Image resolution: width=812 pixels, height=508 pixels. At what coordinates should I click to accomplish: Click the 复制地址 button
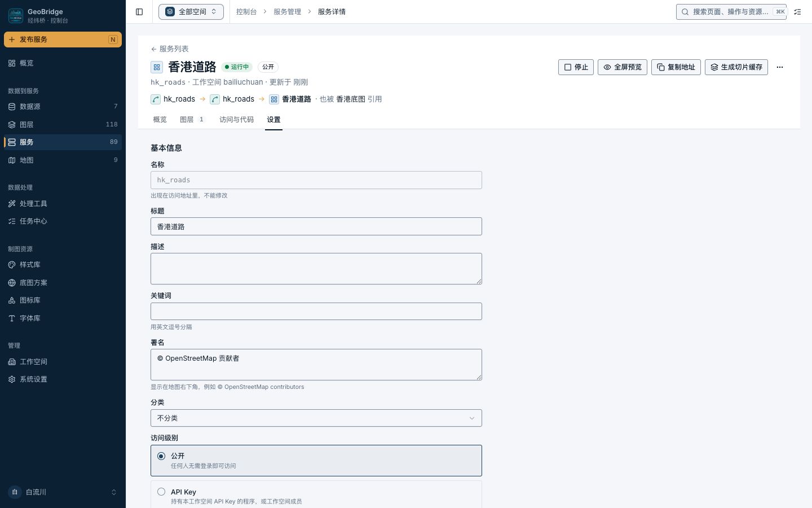pyautogui.click(x=676, y=67)
